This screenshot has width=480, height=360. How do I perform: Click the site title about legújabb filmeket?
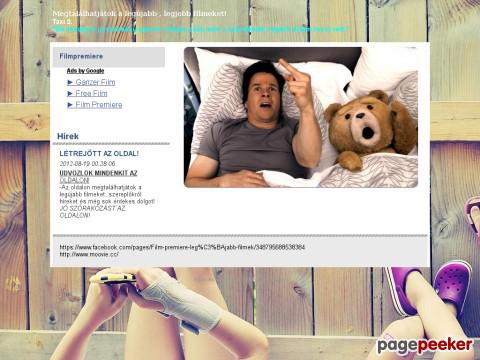click(x=140, y=14)
